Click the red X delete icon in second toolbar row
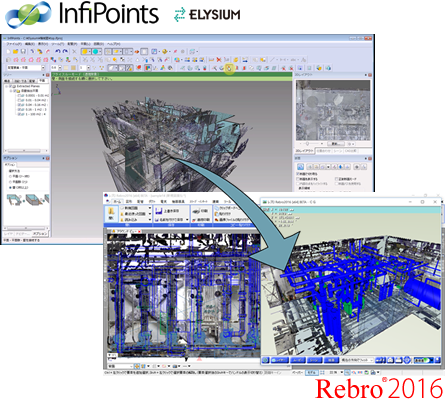This screenshot has width=445, height=399. pos(219,60)
